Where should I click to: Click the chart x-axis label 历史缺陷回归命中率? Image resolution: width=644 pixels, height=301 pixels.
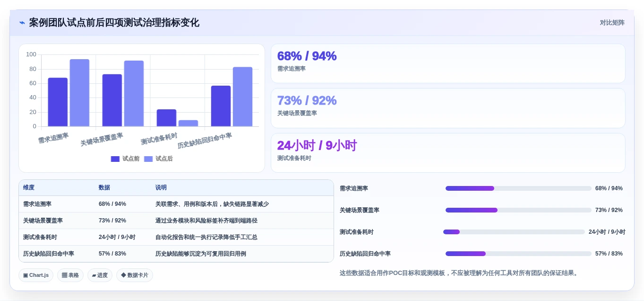tap(205, 141)
